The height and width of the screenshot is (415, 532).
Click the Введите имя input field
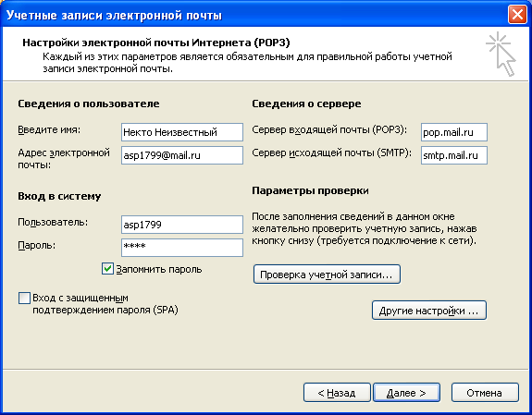point(182,132)
